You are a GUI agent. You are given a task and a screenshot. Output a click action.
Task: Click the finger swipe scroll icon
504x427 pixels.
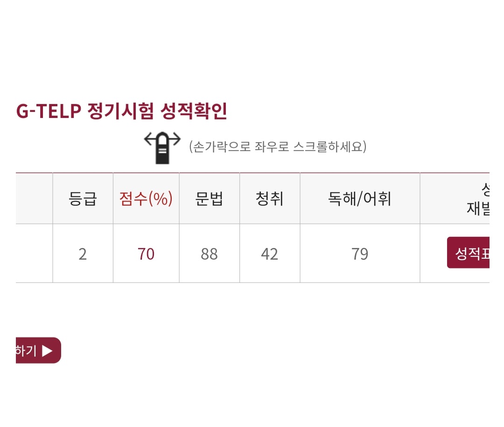pyautogui.click(x=162, y=148)
